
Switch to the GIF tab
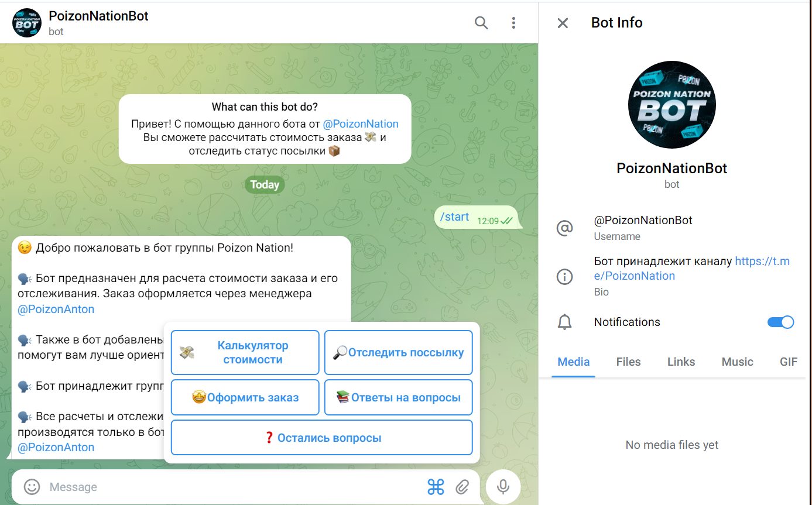pyautogui.click(x=789, y=362)
